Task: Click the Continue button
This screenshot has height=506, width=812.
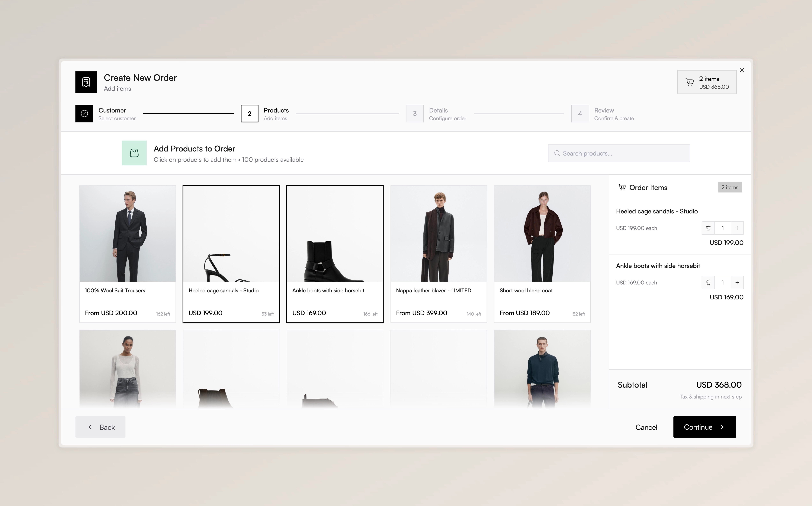Action: [x=704, y=427]
